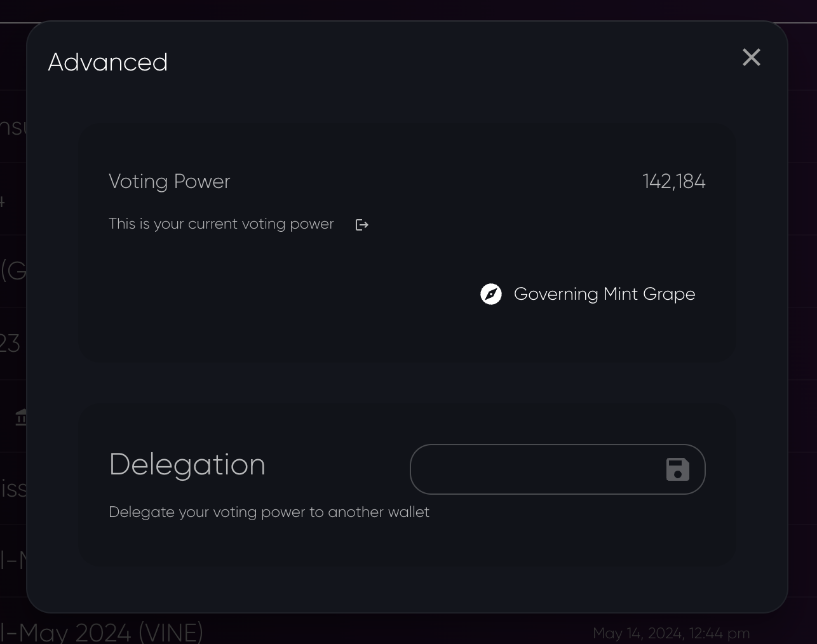The height and width of the screenshot is (644, 817).
Task: Click the Delegation heading
Action: (187, 465)
